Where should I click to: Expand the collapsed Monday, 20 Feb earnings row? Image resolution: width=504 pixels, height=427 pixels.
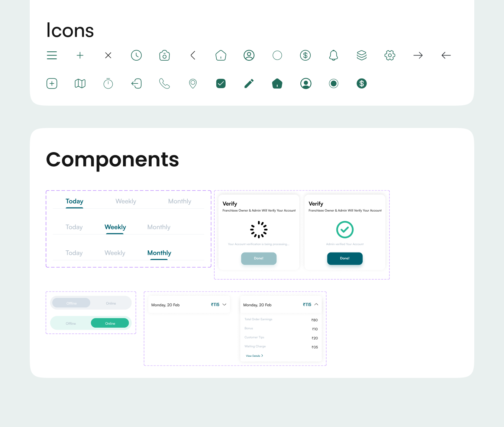224,305
